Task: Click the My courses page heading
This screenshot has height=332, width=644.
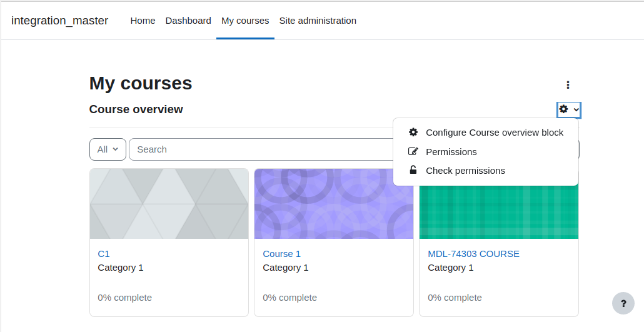Action: [x=141, y=83]
